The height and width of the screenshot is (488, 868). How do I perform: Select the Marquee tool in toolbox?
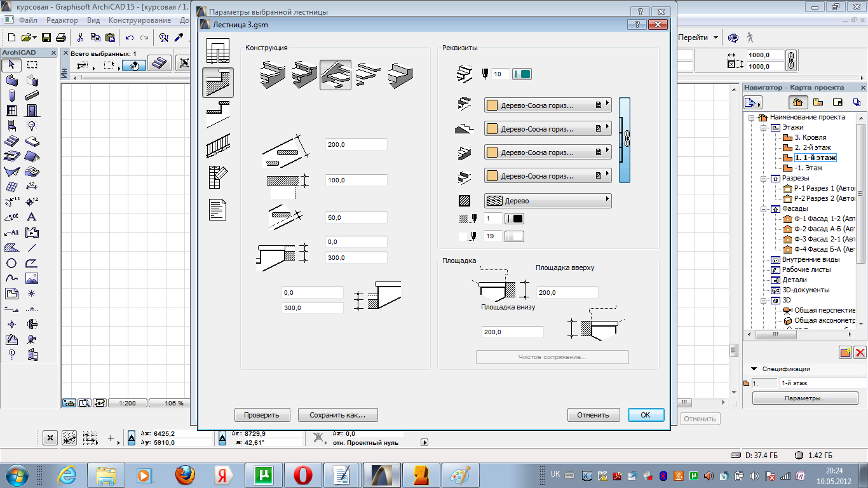pos(32,65)
